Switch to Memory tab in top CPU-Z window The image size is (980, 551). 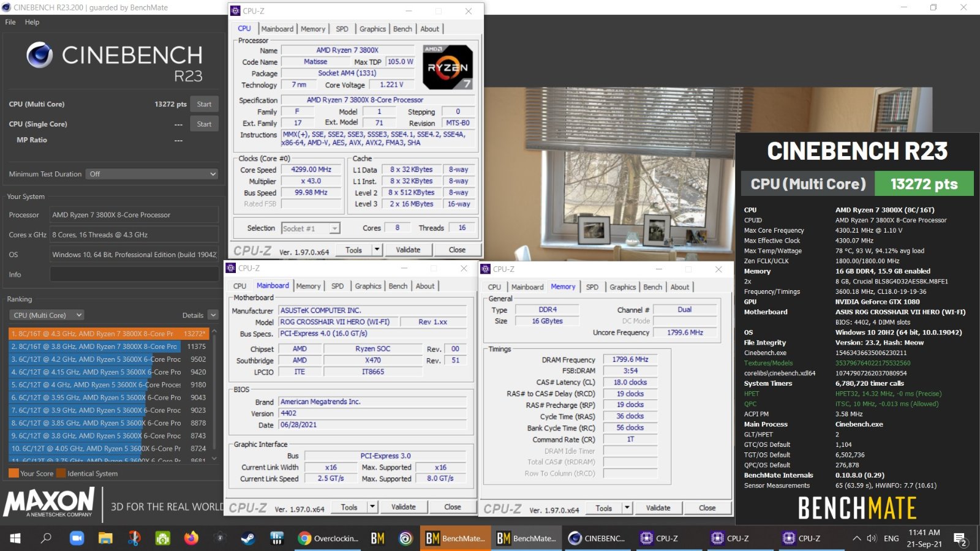tap(313, 29)
